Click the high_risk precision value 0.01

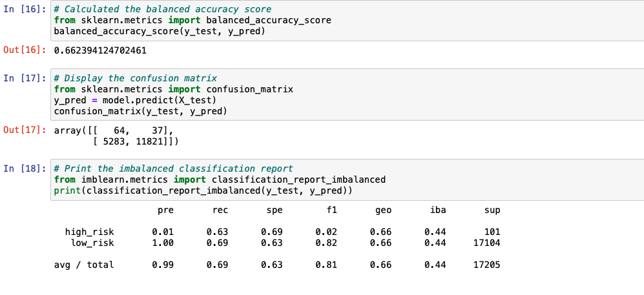(163, 232)
